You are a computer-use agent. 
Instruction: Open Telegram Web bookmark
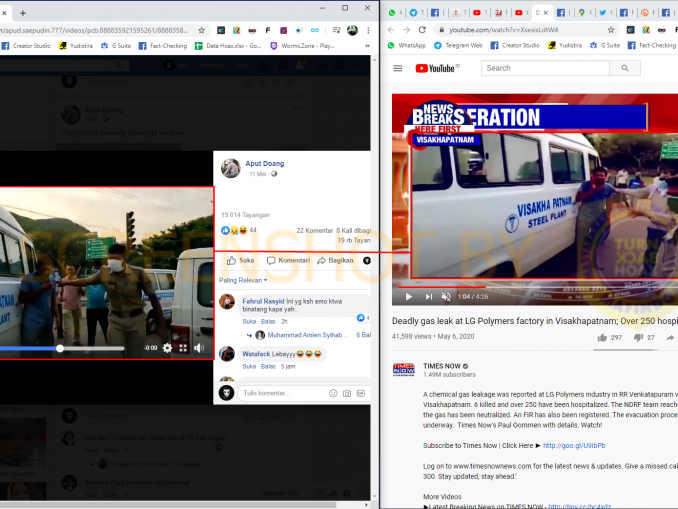(458, 45)
